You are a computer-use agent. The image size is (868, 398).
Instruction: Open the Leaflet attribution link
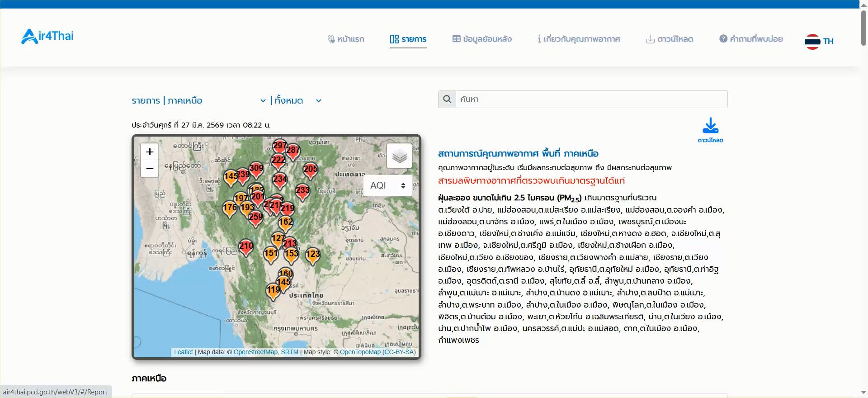[x=183, y=352]
